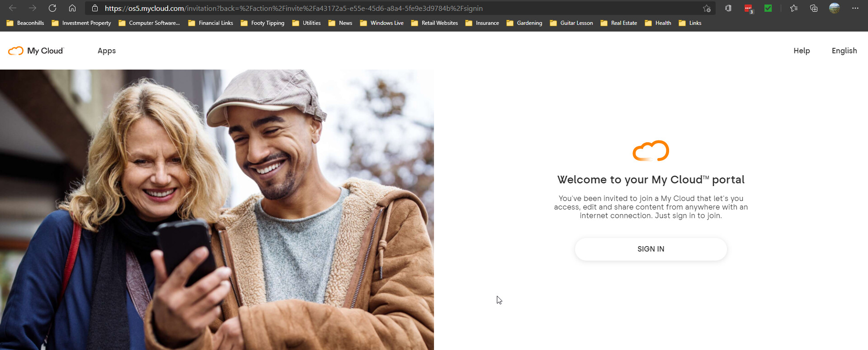868x350 pixels.
Task: Add page to favorites with the star icon
Action: (x=707, y=8)
